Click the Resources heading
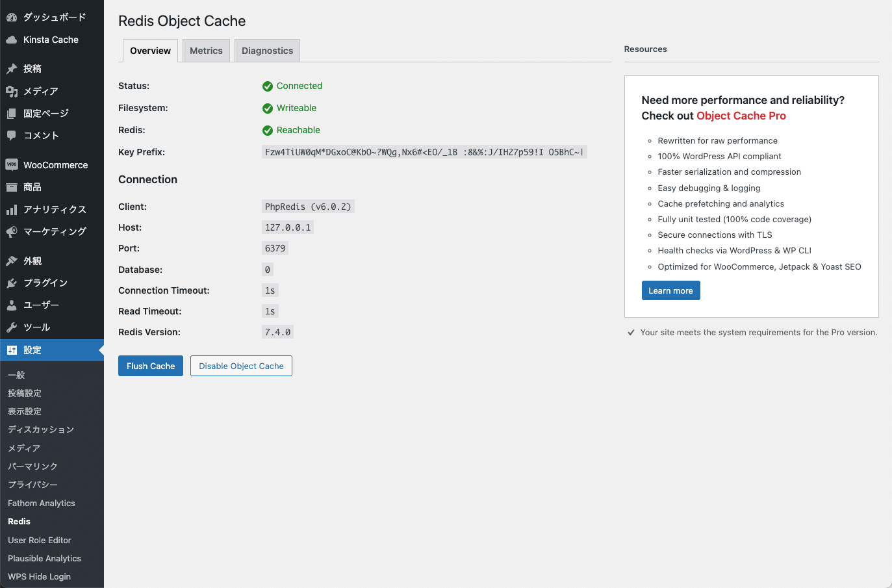Viewport: 892px width, 588px height. (x=645, y=49)
